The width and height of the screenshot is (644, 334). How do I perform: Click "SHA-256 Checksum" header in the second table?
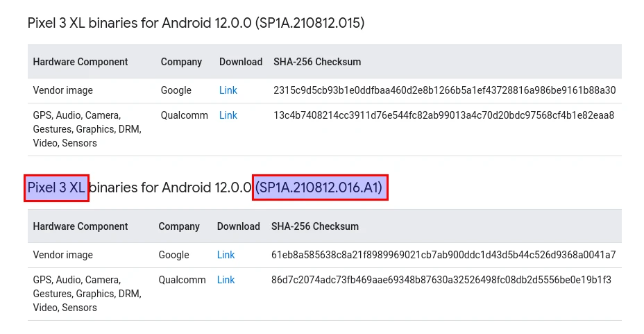pyautogui.click(x=315, y=226)
